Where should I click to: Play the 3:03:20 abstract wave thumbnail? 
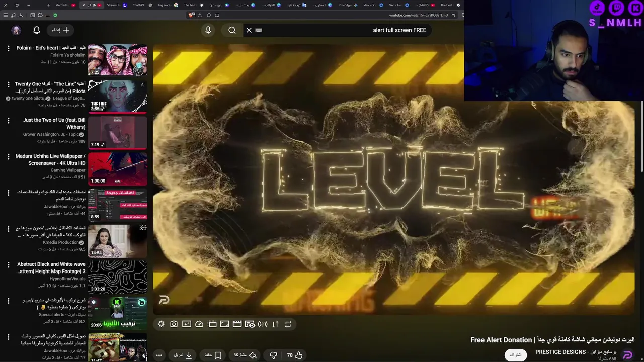tap(118, 277)
